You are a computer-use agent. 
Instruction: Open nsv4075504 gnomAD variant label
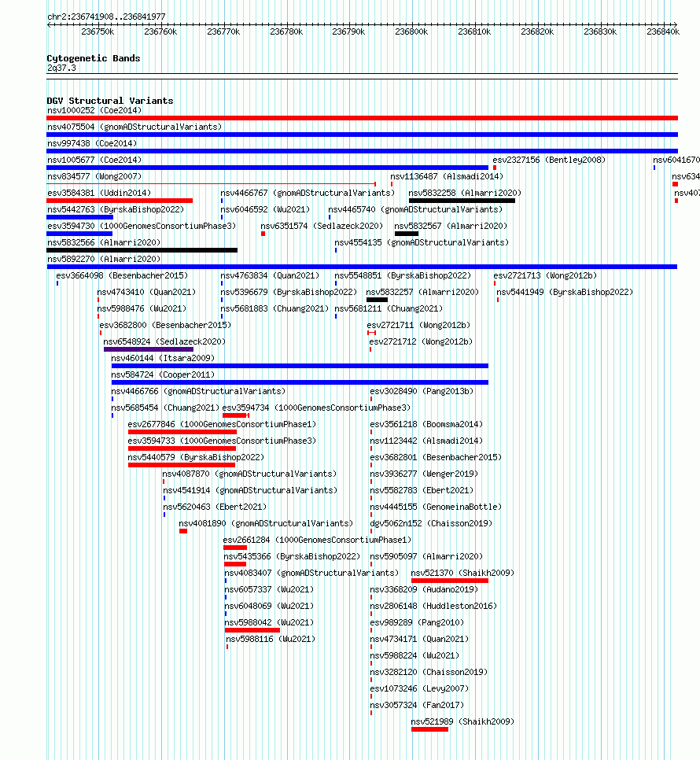click(134, 127)
